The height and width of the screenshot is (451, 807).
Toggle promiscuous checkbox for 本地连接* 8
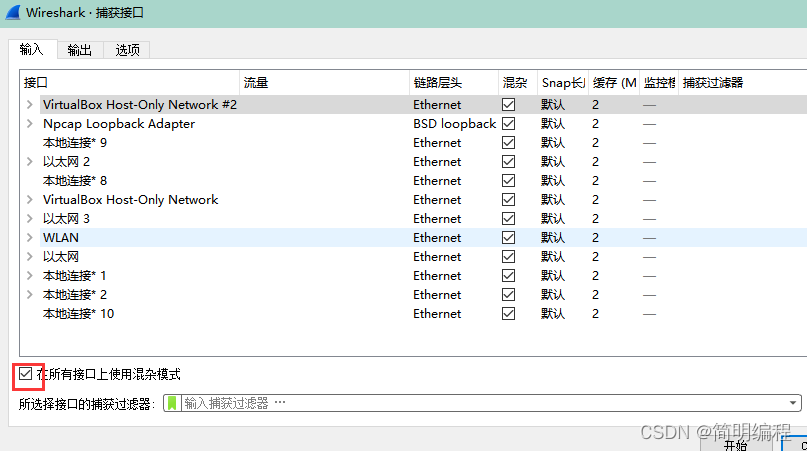click(x=508, y=181)
